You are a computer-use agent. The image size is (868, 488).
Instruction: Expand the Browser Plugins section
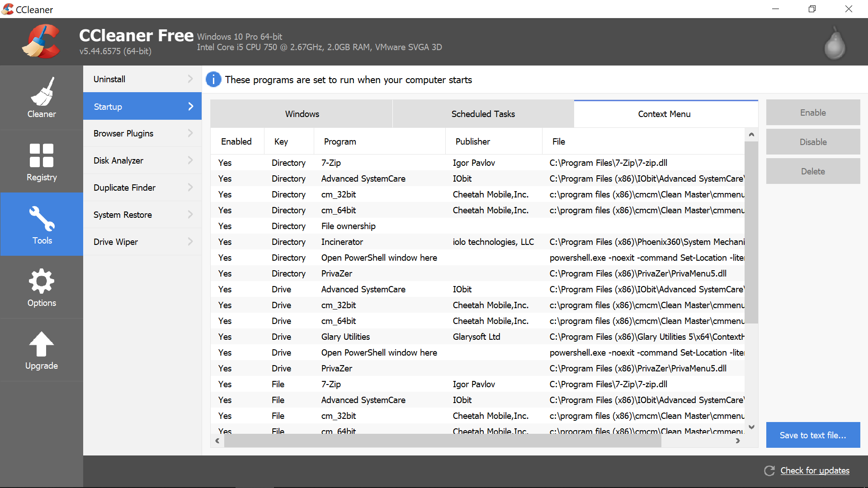142,133
